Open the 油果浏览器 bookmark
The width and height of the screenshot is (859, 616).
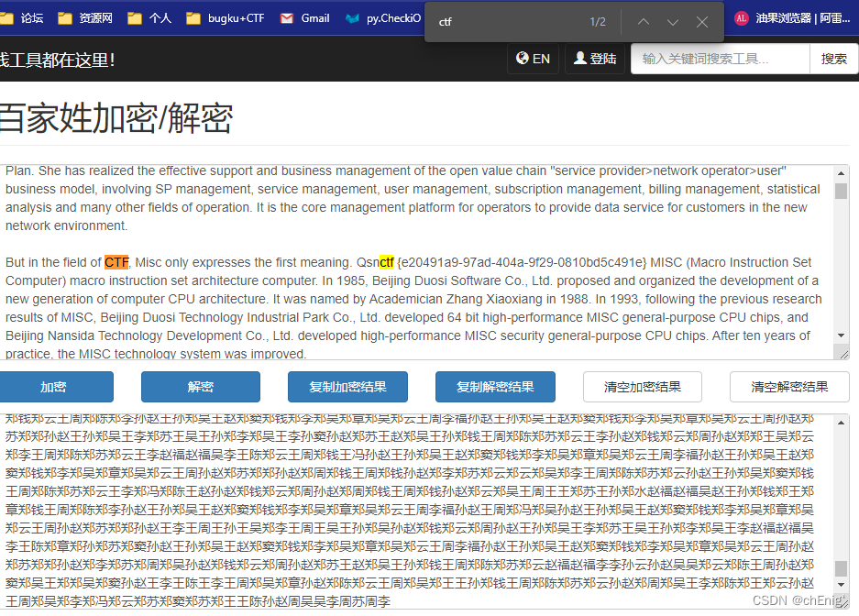(x=792, y=18)
